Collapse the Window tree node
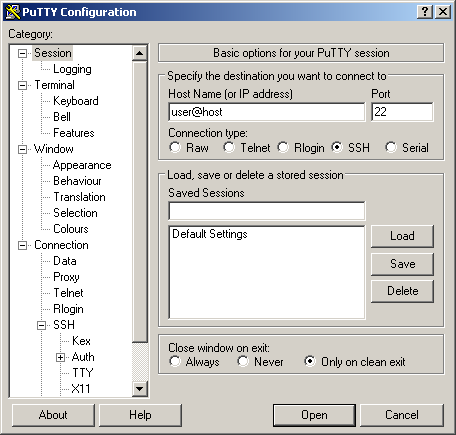The width and height of the screenshot is (456, 435). click(x=22, y=149)
